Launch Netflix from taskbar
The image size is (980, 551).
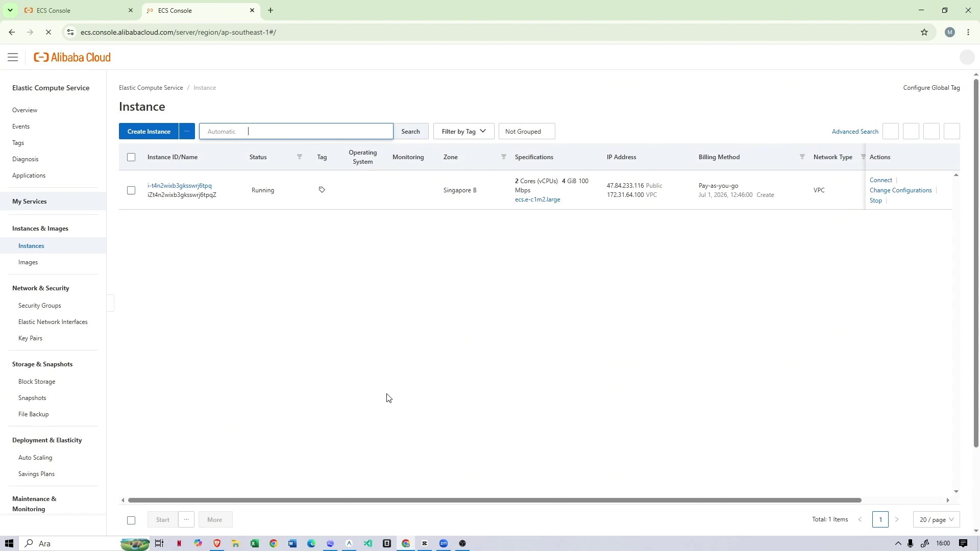pos(179,543)
